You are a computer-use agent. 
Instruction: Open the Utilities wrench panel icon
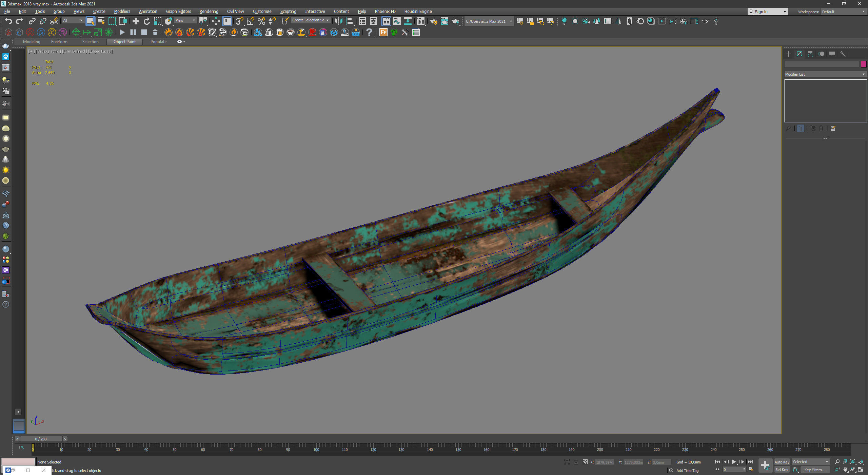(x=843, y=54)
